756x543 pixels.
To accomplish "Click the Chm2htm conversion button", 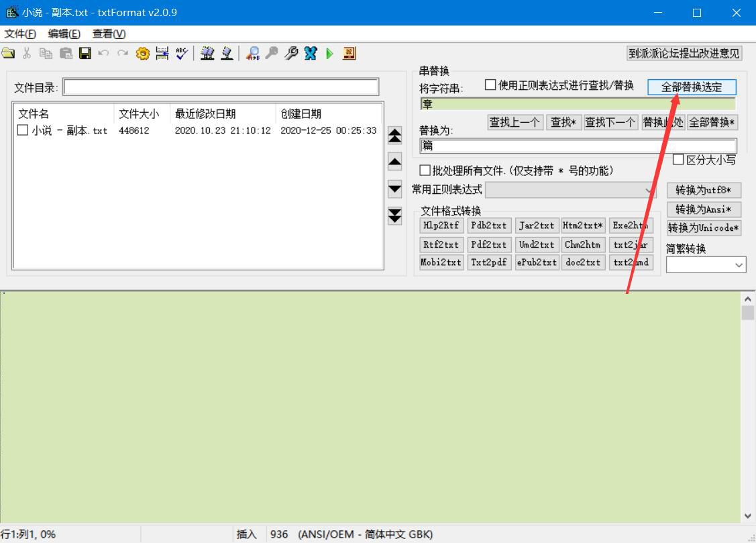I will coord(583,244).
